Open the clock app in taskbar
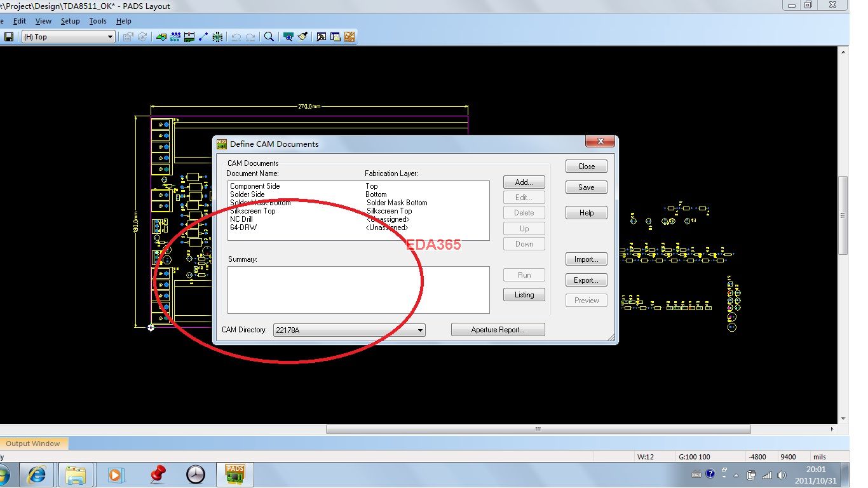This screenshot has width=868, height=488. click(x=196, y=475)
